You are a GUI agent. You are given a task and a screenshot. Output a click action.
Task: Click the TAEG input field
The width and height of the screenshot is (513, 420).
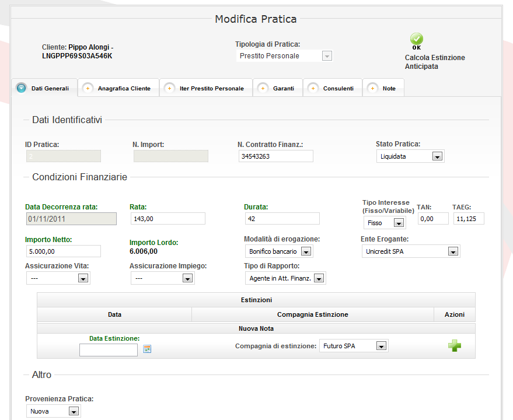tap(469, 219)
